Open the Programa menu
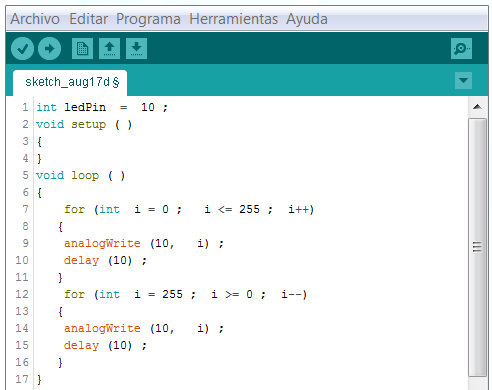 tap(148, 19)
